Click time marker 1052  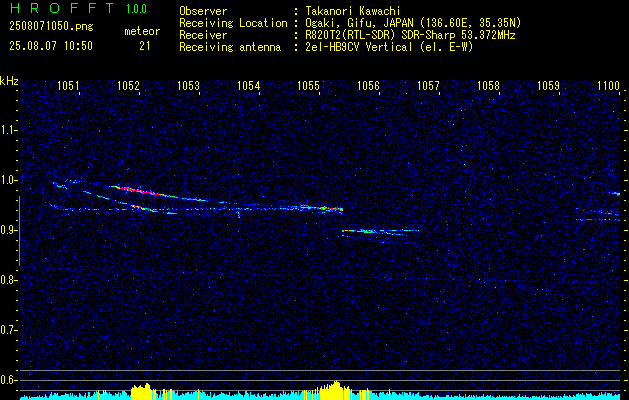point(128,85)
